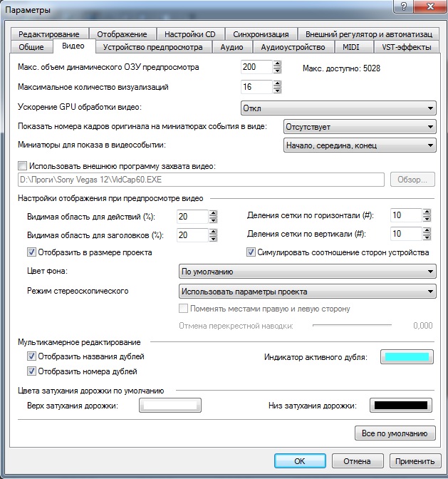448x479 pixels.
Task: Click 'Все по умолчанию' button
Action: point(395,433)
